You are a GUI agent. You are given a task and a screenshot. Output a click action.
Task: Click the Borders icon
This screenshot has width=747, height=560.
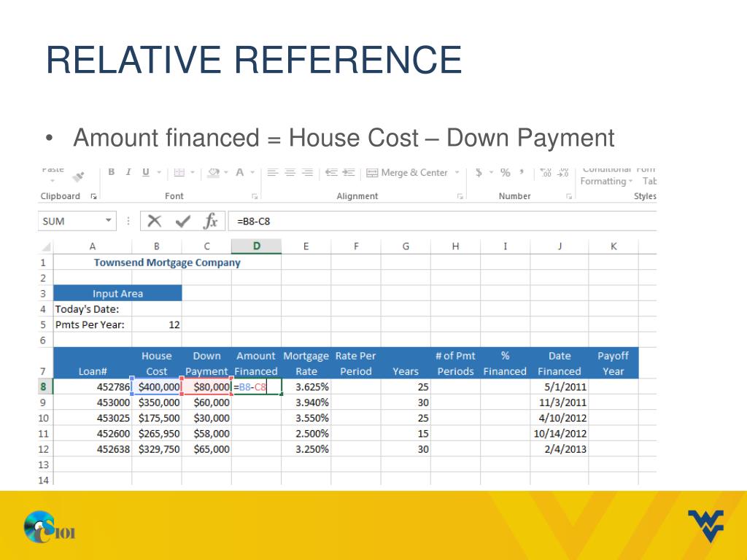[179, 172]
